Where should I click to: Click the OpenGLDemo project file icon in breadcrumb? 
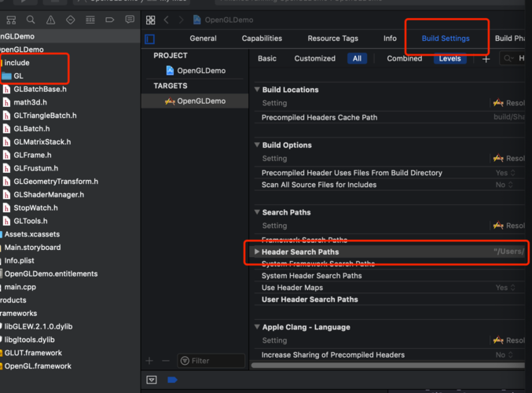pos(196,20)
